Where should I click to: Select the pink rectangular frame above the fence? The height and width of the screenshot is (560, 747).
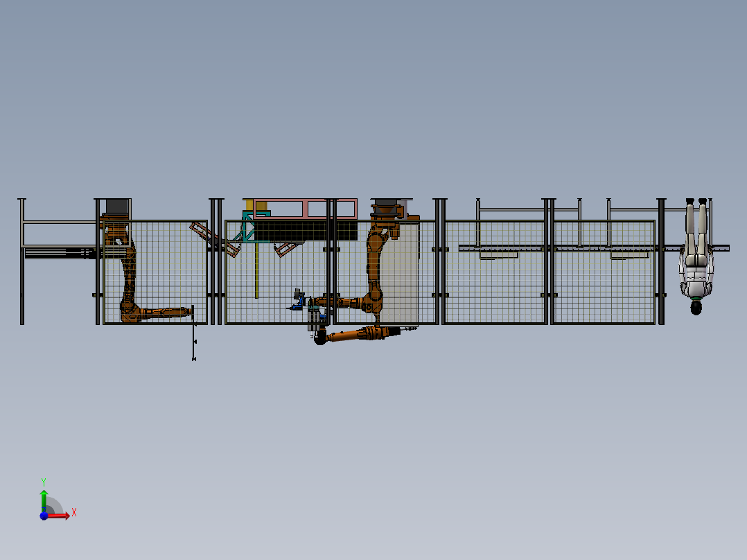(x=305, y=209)
